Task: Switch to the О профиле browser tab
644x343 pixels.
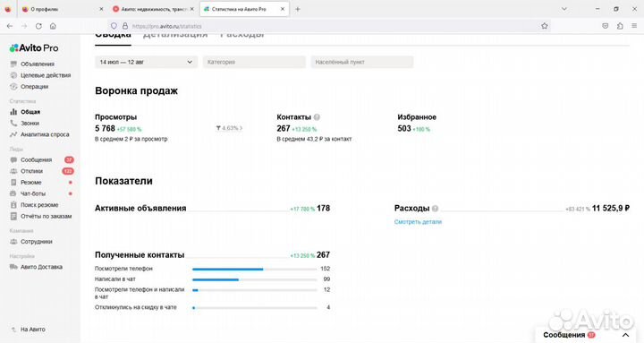Action: point(62,9)
